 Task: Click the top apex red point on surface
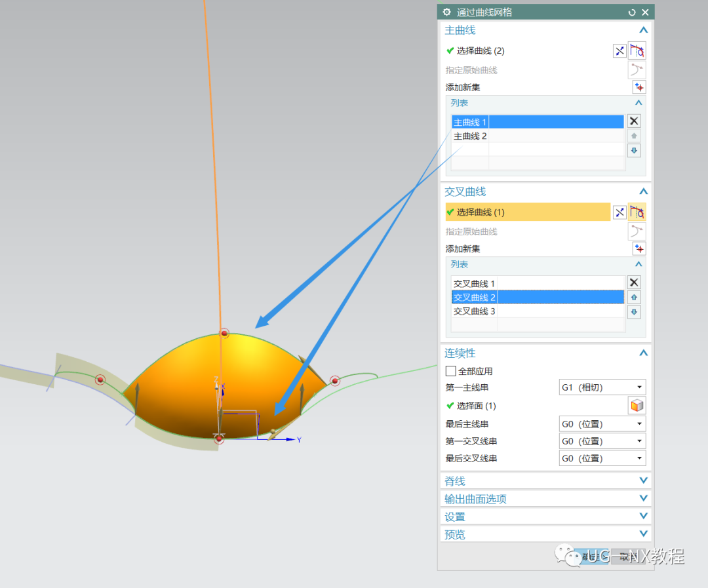224,333
